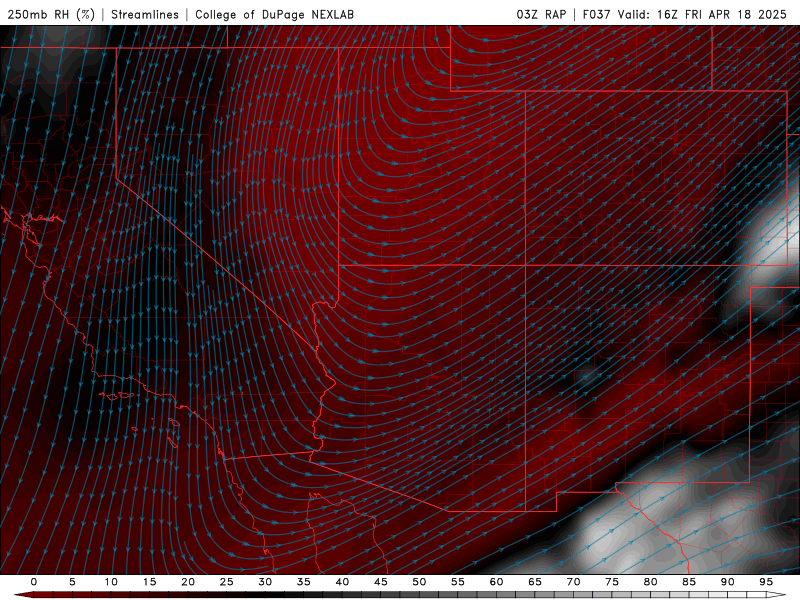Click the '15' color bar label

149,582
